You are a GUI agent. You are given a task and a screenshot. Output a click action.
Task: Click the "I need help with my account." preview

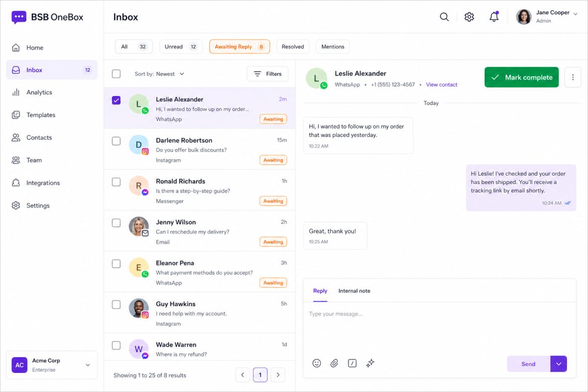(x=191, y=314)
